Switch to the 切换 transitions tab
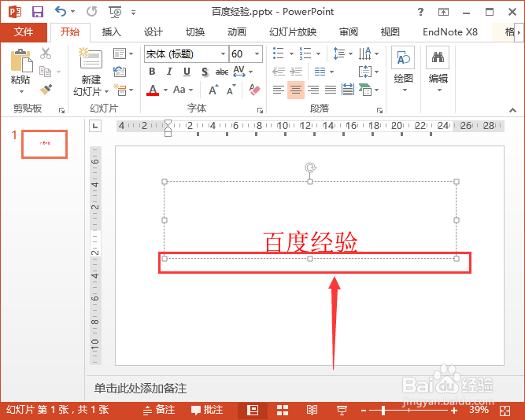This screenshot has height=420, width=525. click(195, 32)
